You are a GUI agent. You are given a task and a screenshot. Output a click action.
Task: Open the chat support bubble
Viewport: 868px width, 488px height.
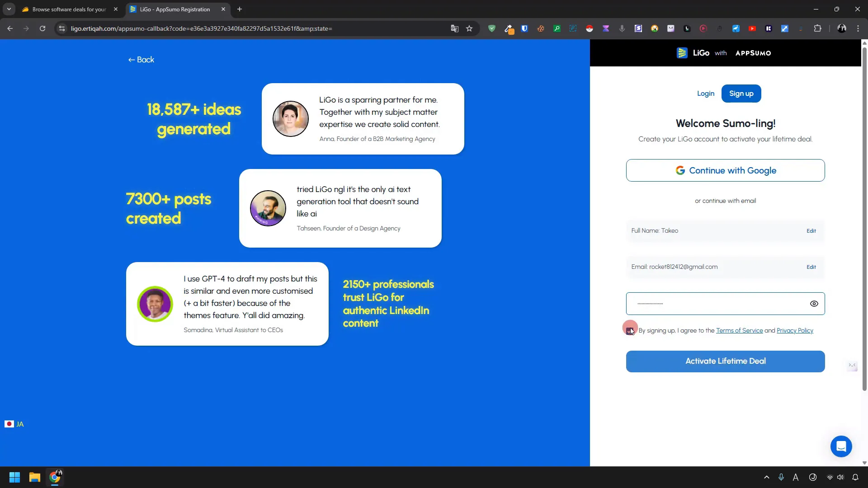[x=841, y=446]
